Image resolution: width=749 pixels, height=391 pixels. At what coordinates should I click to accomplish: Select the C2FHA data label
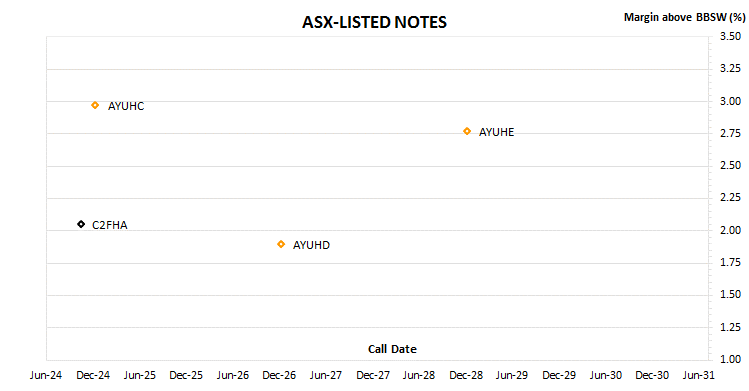point(110,225)
